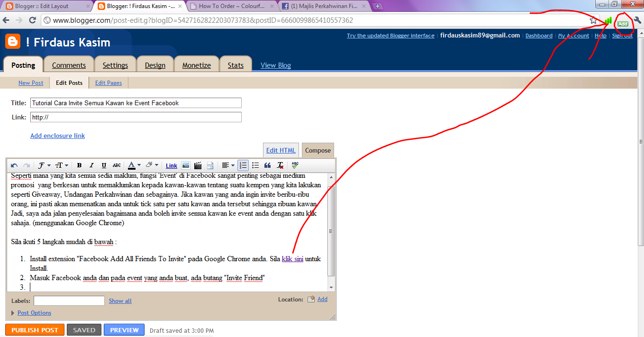Click the 'klik sini' link in post
The width and height of the screenshot is (644, 337).
292,259
